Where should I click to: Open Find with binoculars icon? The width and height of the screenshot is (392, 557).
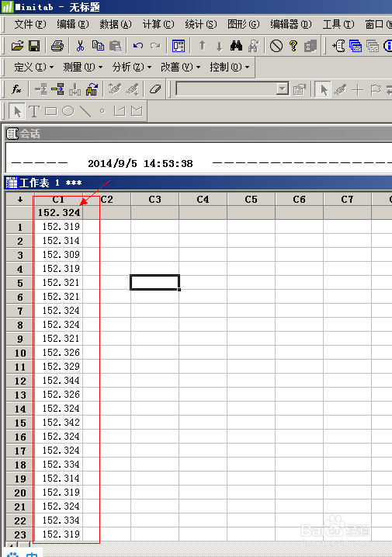click(x=236, y=46)
